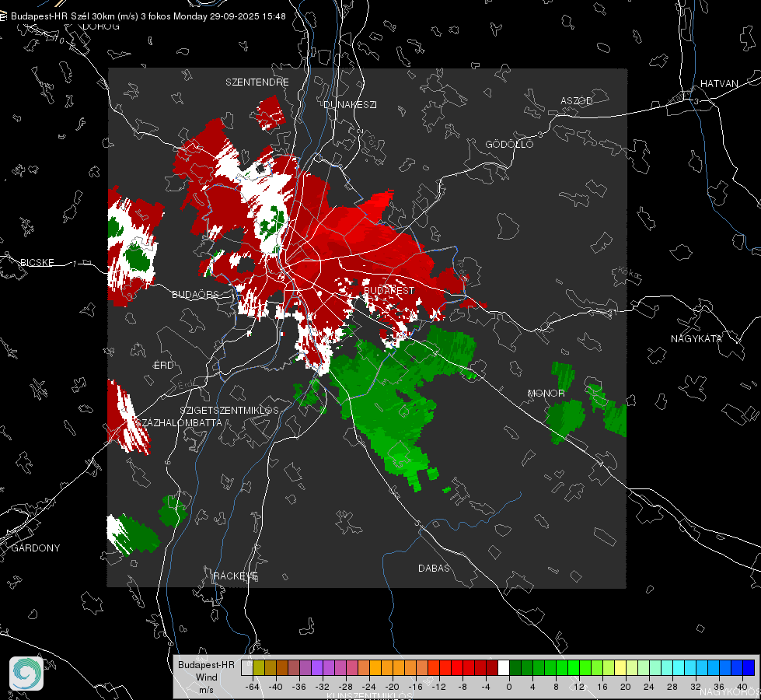This screenshot has width=761, height=700.
Task: Click the dark blue 40 swatch in legend
Action: click(x=749, y=668)
